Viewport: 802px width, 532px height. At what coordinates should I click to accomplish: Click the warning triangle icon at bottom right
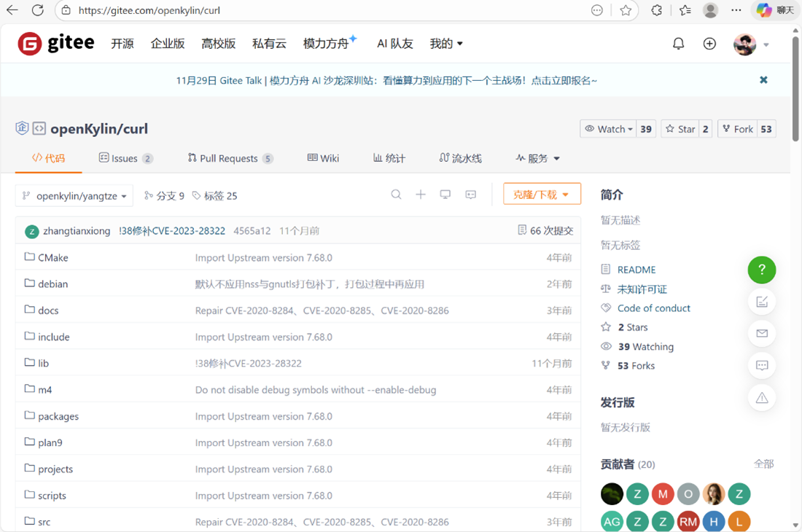pos(762,397)
